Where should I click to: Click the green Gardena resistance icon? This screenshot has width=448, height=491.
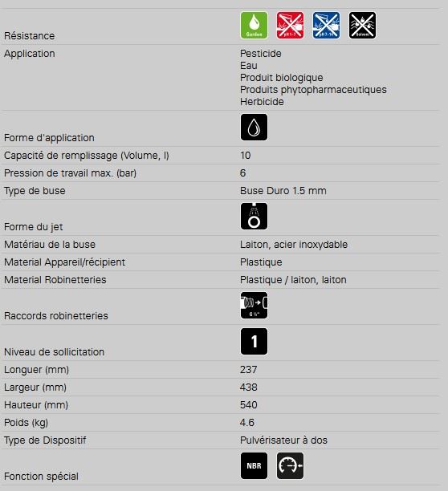tap(254, 26)
